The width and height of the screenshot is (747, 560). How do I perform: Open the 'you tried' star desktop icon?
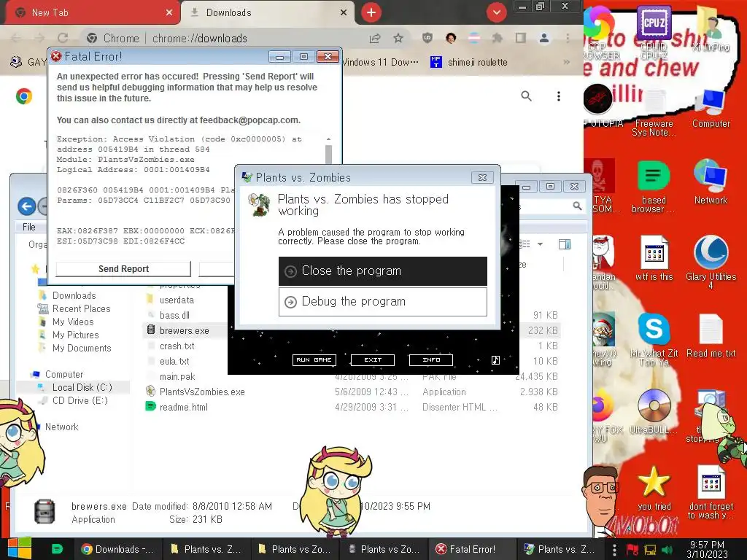tap(654, 489)
